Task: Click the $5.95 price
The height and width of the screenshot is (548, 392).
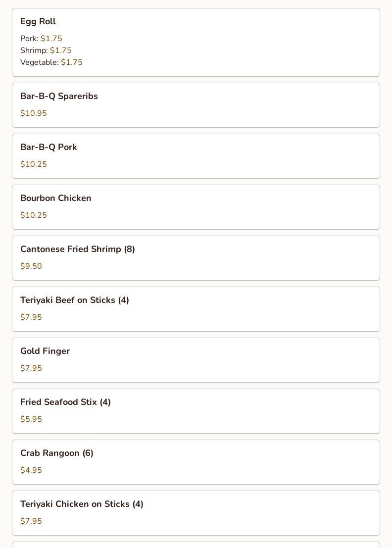Action: (x=31, y=419)
